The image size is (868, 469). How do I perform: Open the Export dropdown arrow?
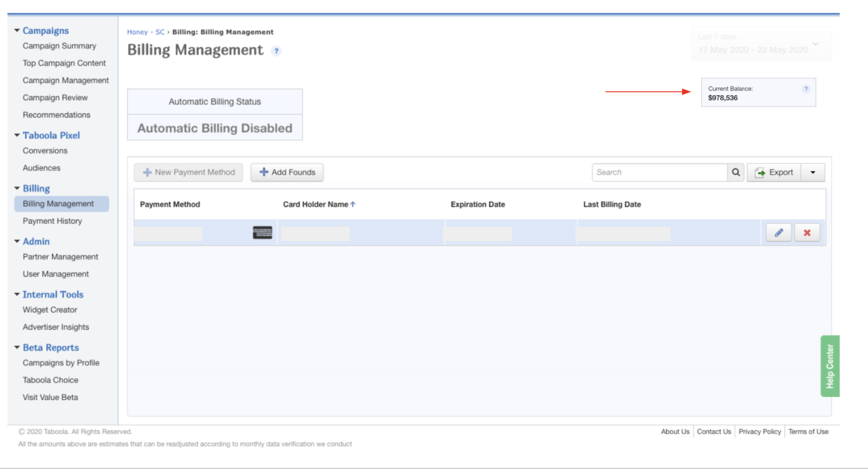[813, 172]
